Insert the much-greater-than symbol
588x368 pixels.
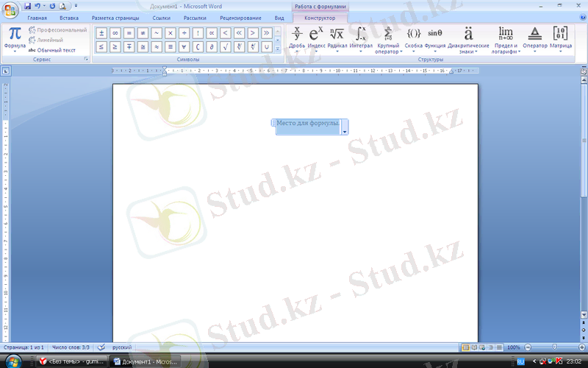click(x=267, y=33)
